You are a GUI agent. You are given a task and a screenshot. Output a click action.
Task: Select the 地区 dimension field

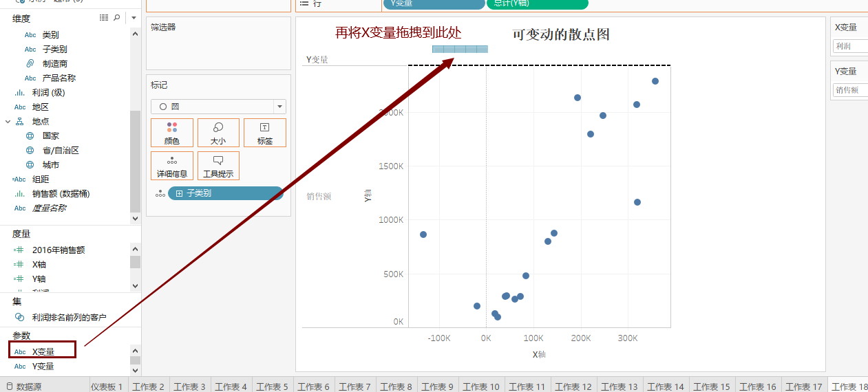(x=40, y=107)
